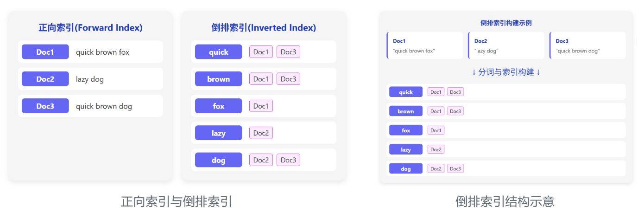Click the Doc1 label in Forward Index
The image size is (644, 213).
click(x=45, y=52)
